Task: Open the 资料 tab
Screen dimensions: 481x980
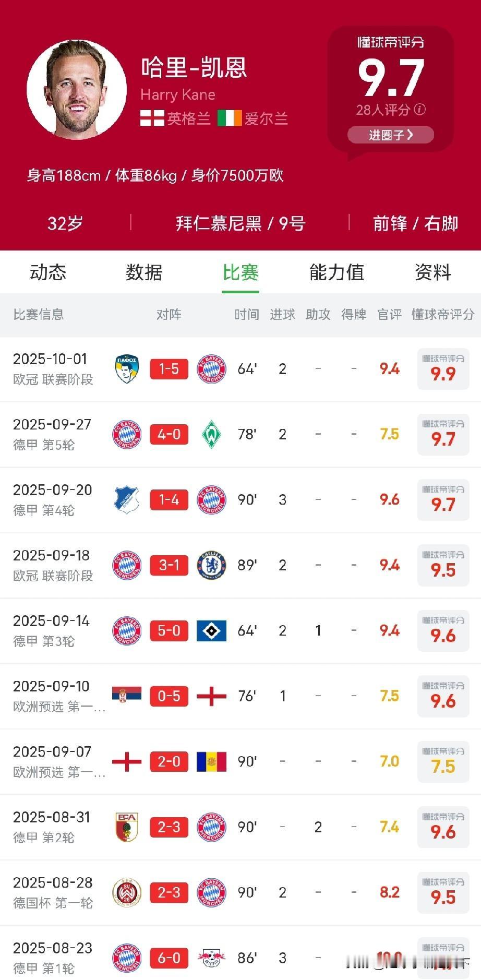Action: point(432,272)
